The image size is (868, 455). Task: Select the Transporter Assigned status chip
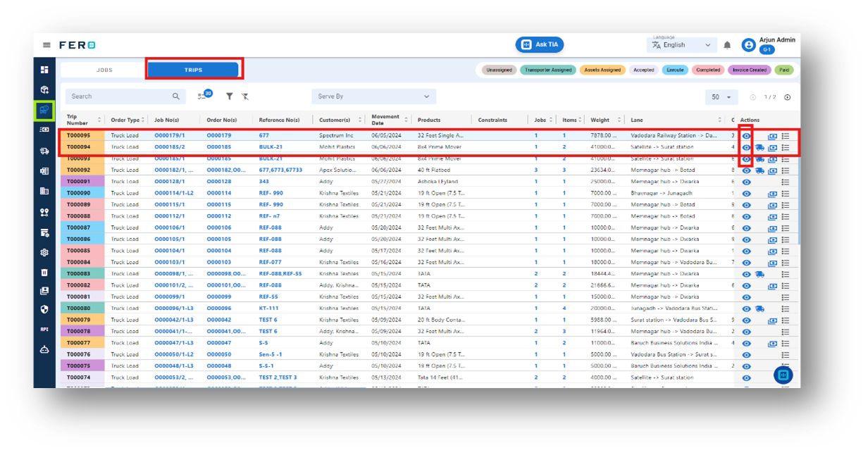click(x=548, y=70)
